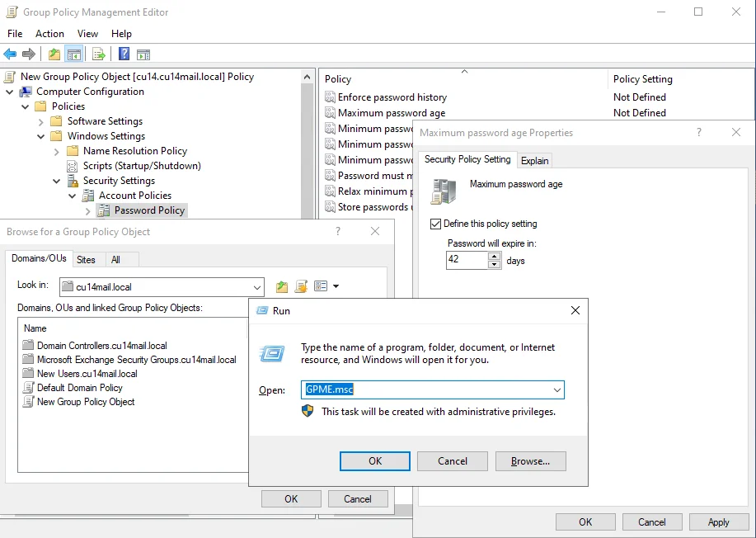Click the Default Domain Policy scroll icon

click(29, 388)
